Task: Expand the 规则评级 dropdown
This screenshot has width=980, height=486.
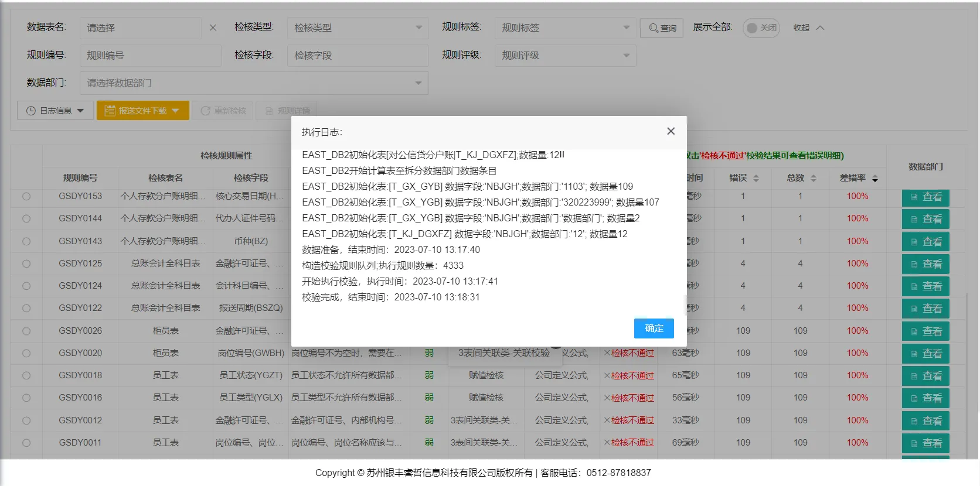Action: click(565, 55)
